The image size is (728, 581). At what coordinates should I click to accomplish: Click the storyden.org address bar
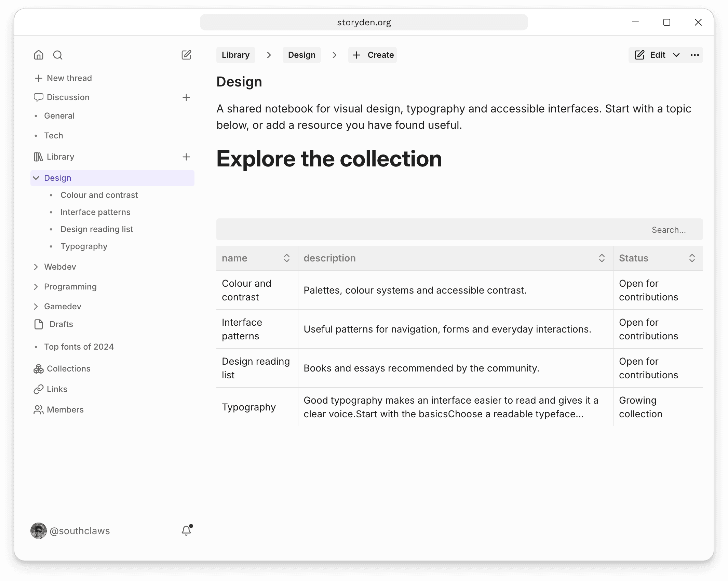[364, 22]
